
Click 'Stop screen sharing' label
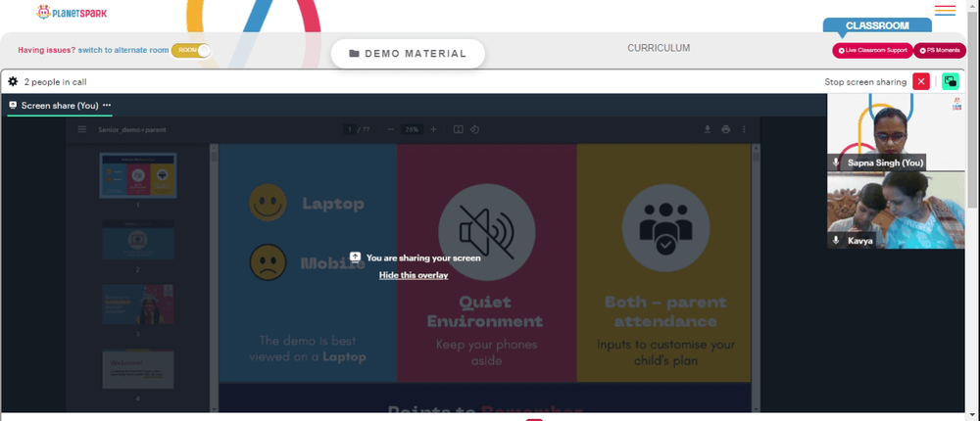pos(865,82)
